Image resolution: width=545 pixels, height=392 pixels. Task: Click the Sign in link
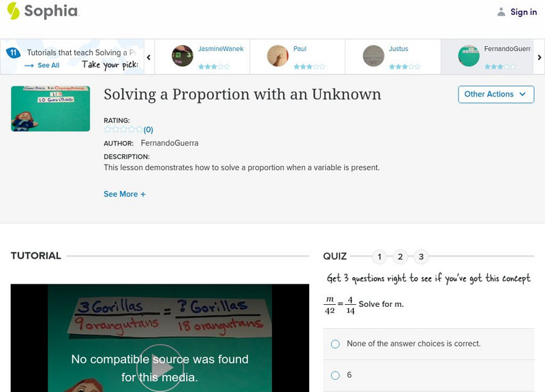pos(523,12)
